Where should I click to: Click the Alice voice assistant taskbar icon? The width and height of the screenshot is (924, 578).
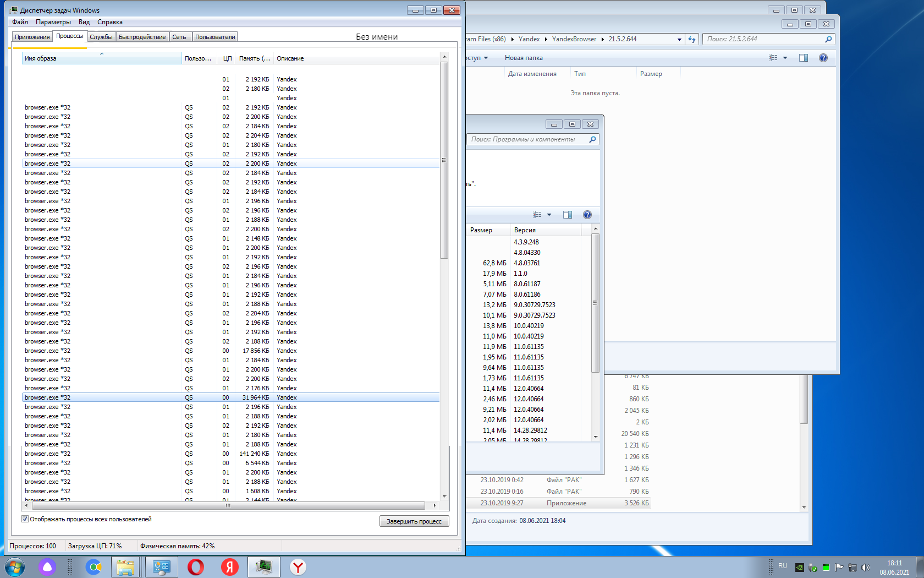click(47, 567)
